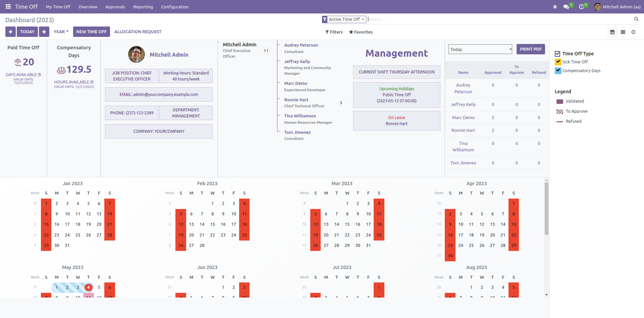Click the search input field
644x318 pixels.
coord(500,19)
